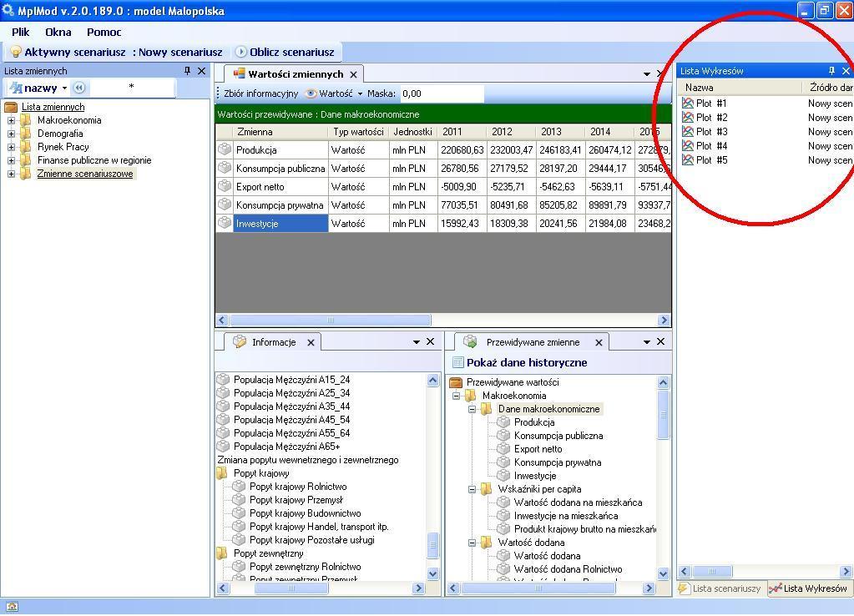Close the Przewidywane zmienne tab
Viewport: 854px width, 616px height.
click(599, 342)
